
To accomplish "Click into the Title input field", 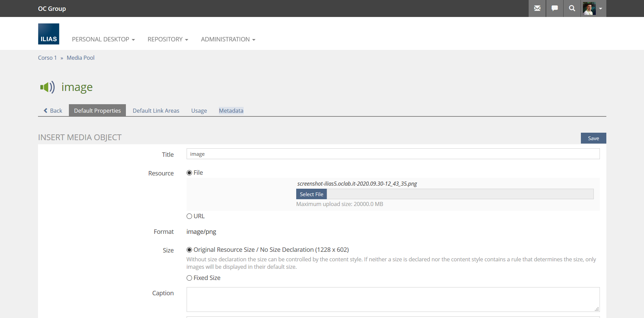I will pyautogui.click(x=393, y=154).
